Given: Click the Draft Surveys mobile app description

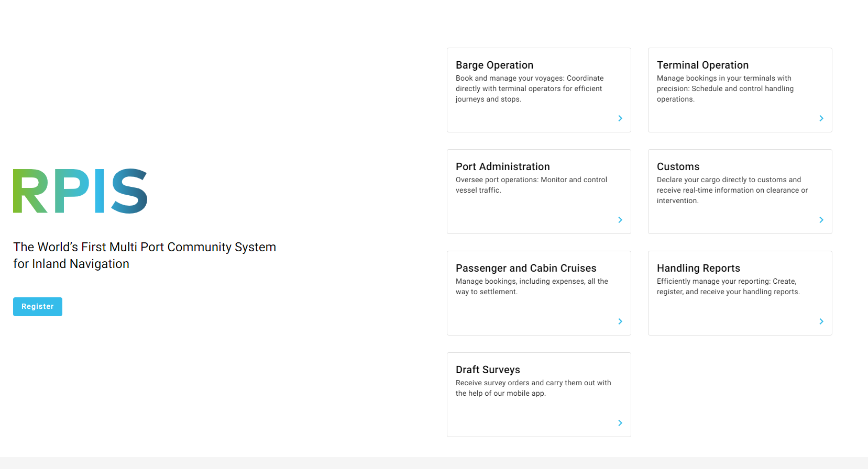Looking at the screenshot, I should tap(533, 388).
